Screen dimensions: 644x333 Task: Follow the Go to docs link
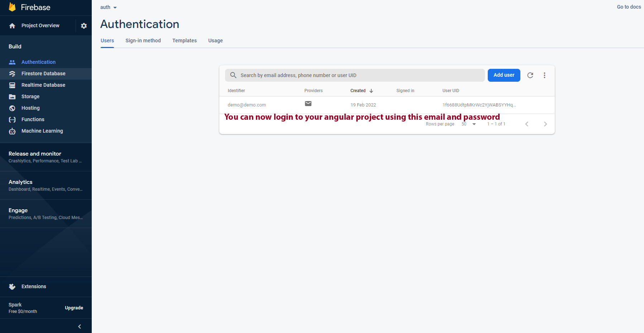click(x=629, y=7)
